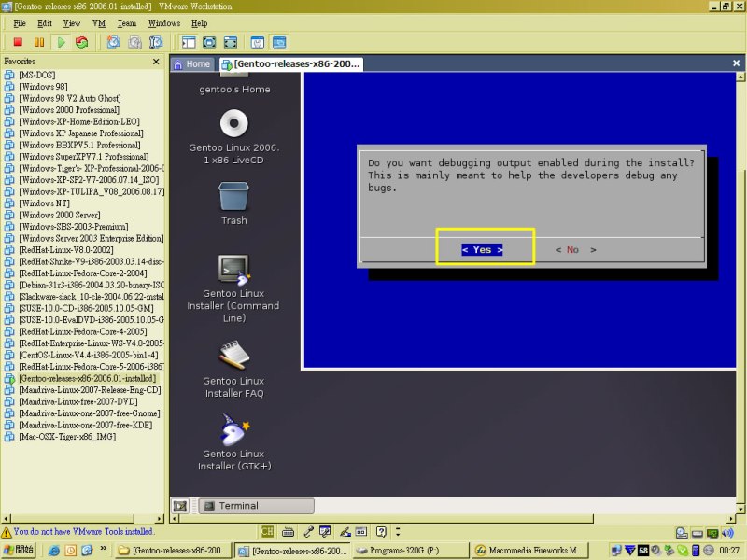Viewport: 747px width, 560px height.
Task: Select the Gentoo-releases-x86 VM tab
Action: 291,63
